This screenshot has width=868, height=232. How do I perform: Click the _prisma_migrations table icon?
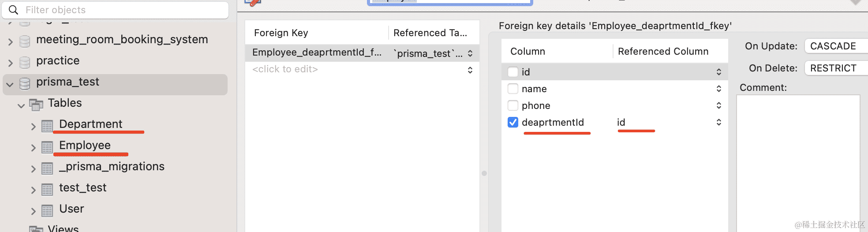(x=47, y=168)
